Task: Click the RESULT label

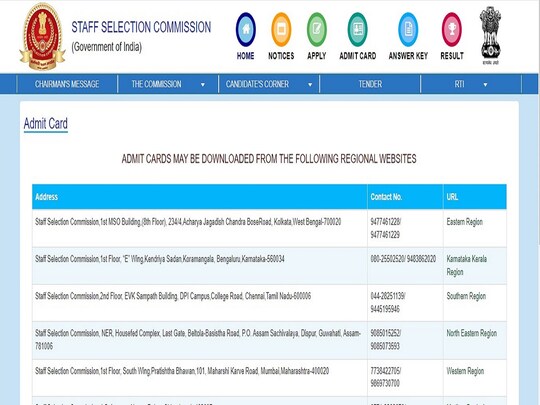Action: pos(452,56)
